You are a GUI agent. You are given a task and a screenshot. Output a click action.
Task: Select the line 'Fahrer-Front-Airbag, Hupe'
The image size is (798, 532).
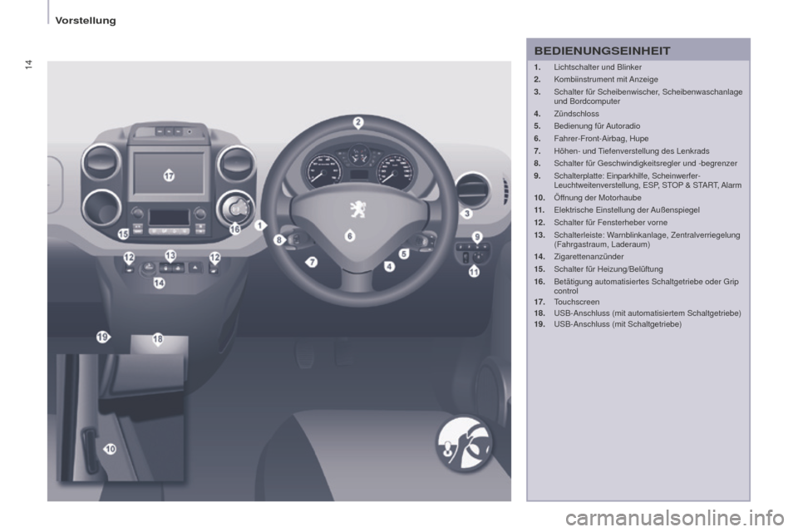point(601,139)
